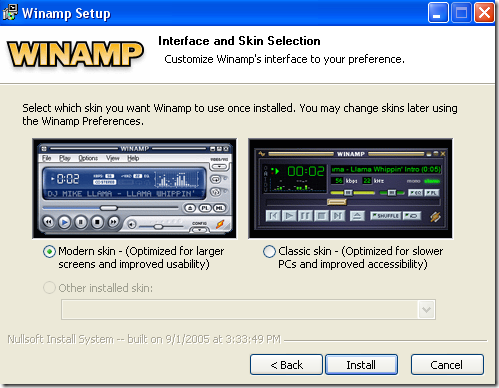Click the "Nullsoft Install System" build text

(144, 339)
